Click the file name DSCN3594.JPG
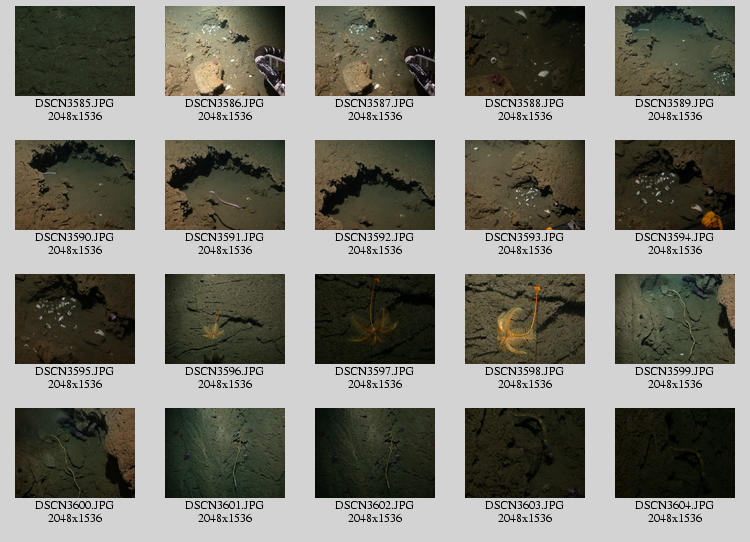Viewport: 750px width, 542px height. coord(674,237)
